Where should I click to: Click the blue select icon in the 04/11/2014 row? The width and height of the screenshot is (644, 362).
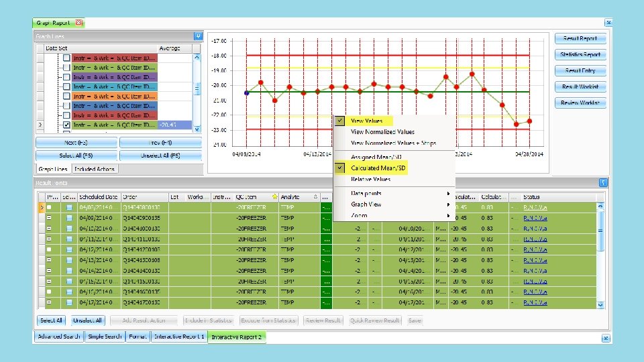69,239
